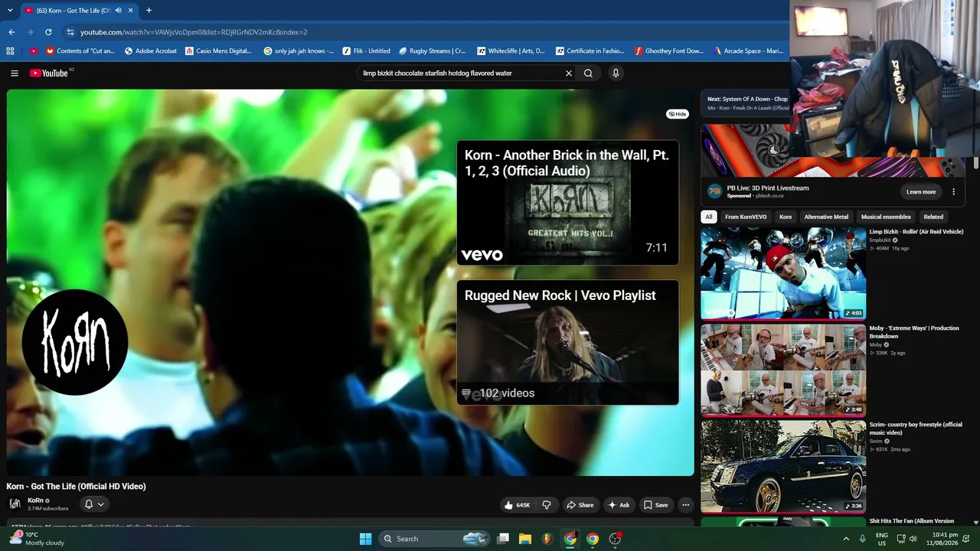Open the 'Contents of Cut an...' bookmark
Image resolution: width=980 pixels, height=551 pixels.
80,51
